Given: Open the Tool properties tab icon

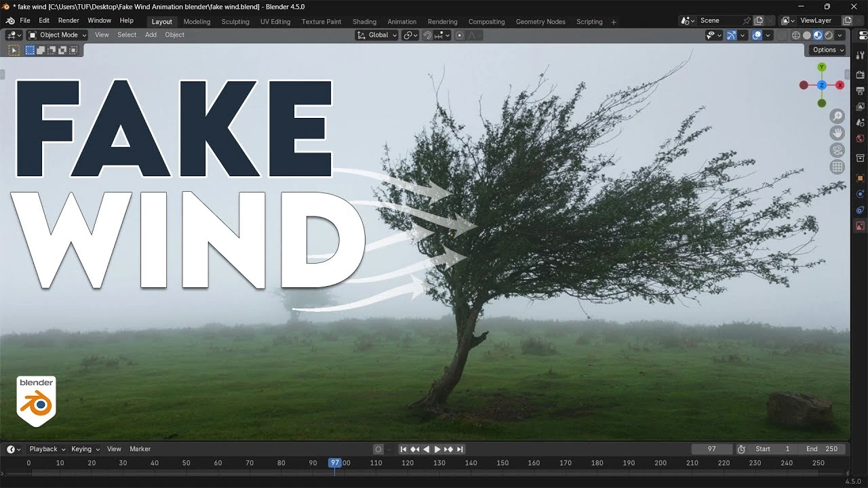Looking at the screenshot, I should point(861,56).
